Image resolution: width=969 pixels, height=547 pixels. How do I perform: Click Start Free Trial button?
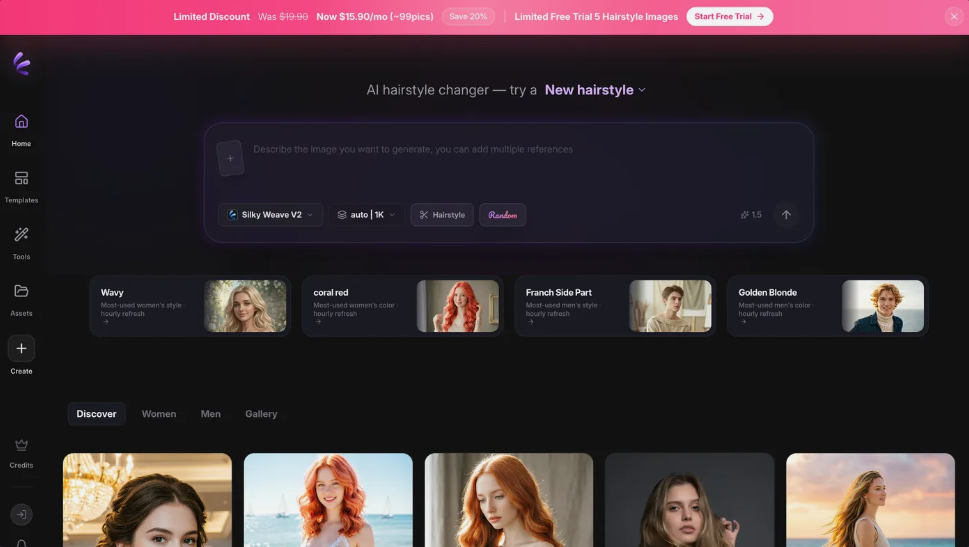click(x=729, y=17)
